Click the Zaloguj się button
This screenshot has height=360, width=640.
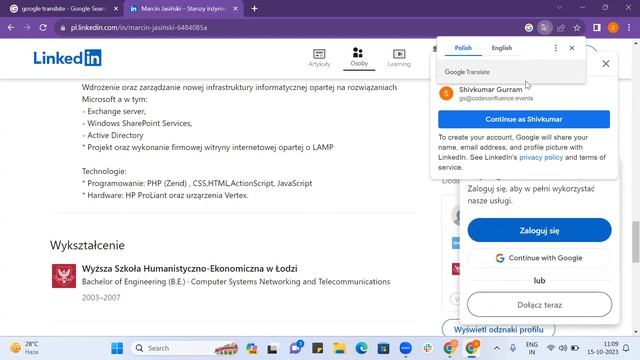point(539,230)
